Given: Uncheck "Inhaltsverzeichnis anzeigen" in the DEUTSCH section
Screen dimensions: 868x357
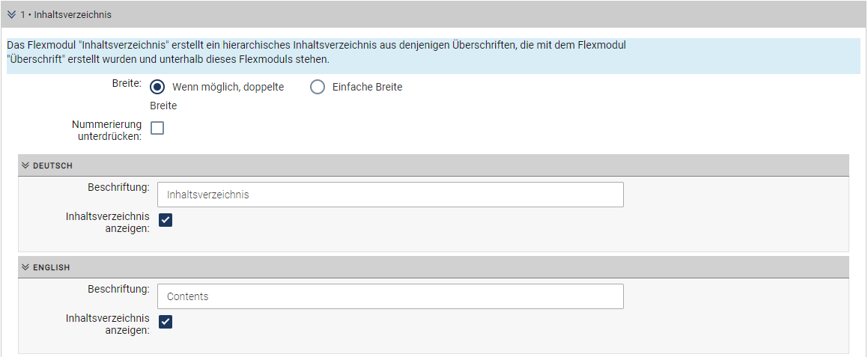Looking at the screenshot, I should 166,220.
